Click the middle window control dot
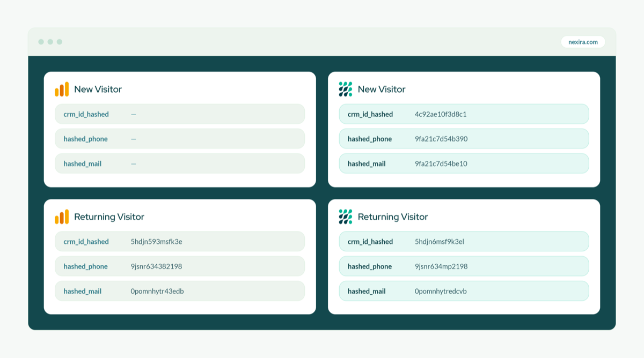The width and height of the screenshot is (644, 358). (50, 42)
